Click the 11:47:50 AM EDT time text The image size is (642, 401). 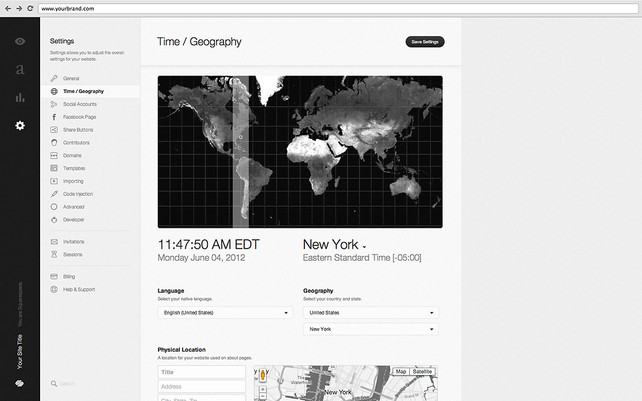208,245
